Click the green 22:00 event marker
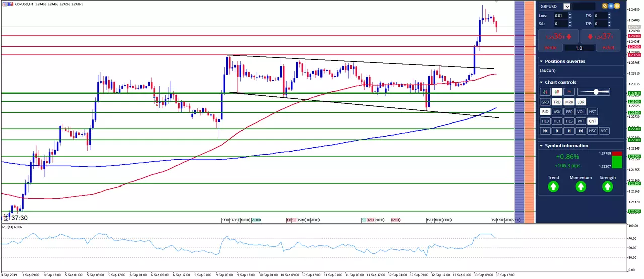644x279 pixels. 256,220
